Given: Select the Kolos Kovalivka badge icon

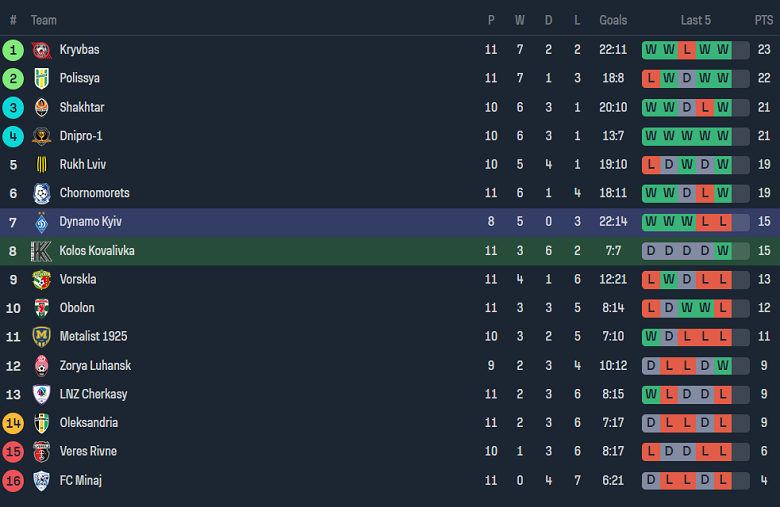Looking at the screenshot, I should tap(41, 251).
